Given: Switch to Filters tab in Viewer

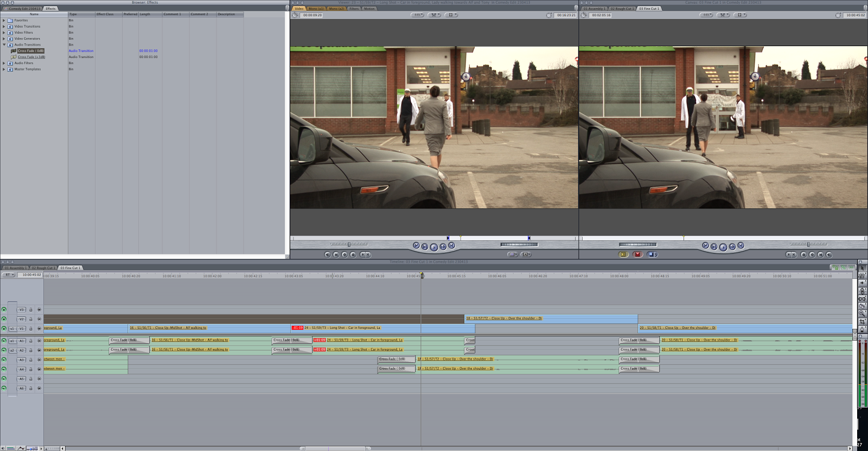Looking at the screenshot, I should [x=354, y=9].
